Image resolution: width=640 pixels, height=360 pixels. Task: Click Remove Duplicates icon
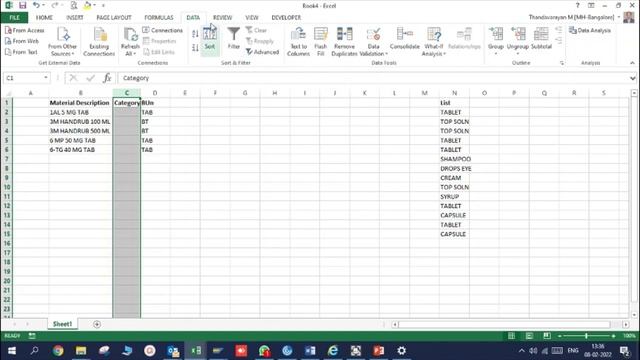point(344,41)
